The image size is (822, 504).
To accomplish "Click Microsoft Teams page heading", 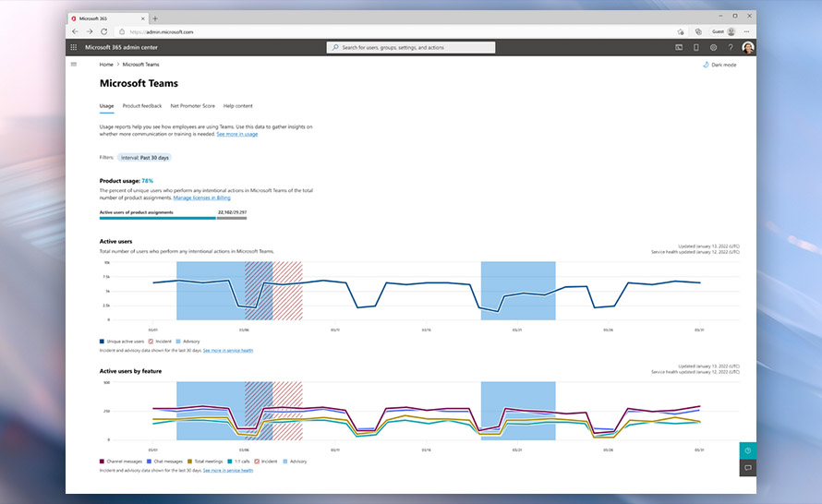I will [139, 83].
